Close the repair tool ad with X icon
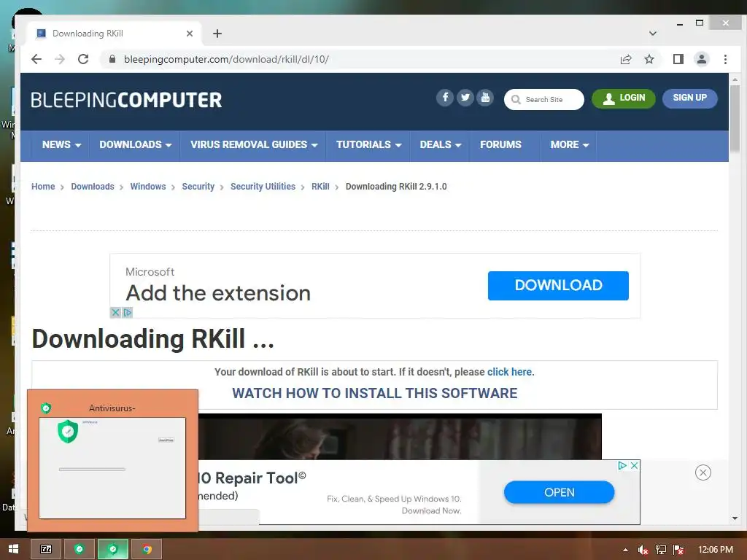The width and height of the screenshot is (747, 560). 634,466
